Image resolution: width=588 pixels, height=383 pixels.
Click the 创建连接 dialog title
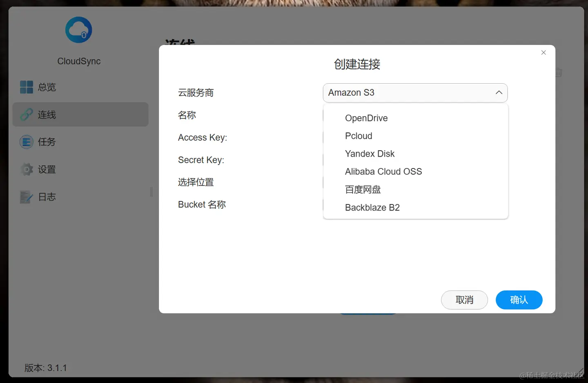(x=357, y=64)
